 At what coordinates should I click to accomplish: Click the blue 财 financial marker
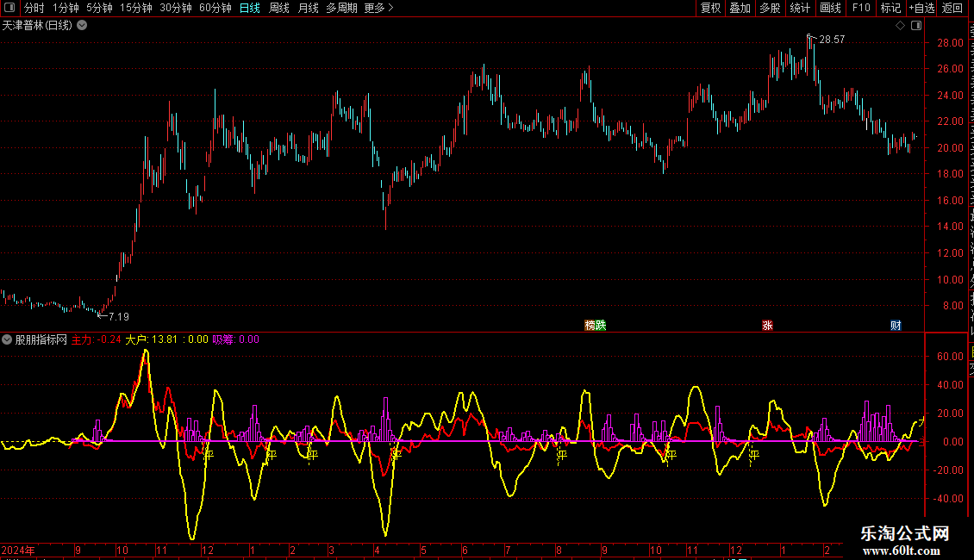point(896,326)
